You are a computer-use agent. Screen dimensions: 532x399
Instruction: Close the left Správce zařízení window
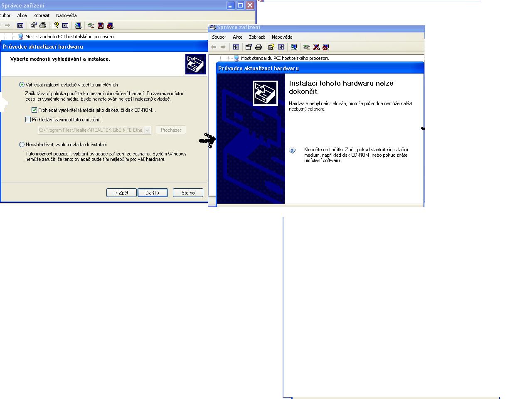250,5
